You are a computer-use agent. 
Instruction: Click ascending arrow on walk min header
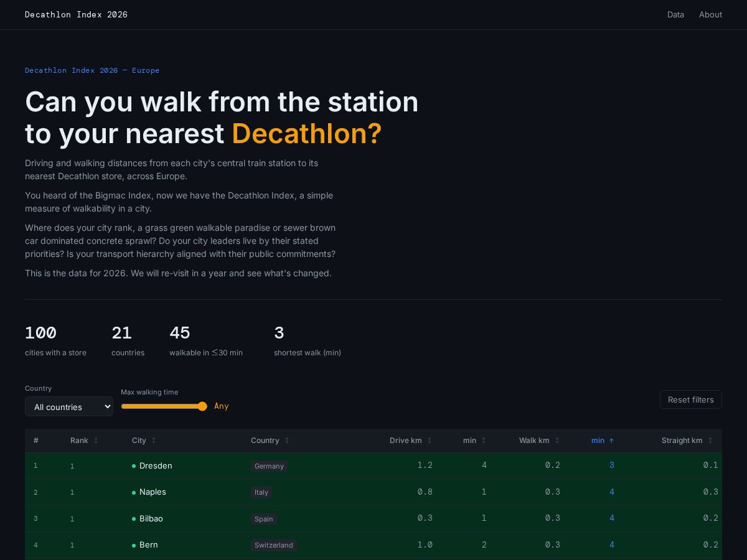point(611,441)
